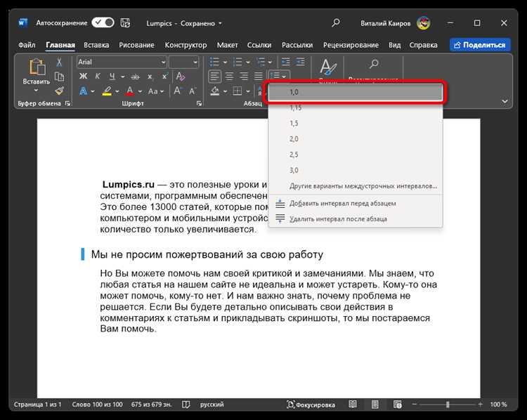
Task: Decrease font size
Action: (x=193, y=91)
